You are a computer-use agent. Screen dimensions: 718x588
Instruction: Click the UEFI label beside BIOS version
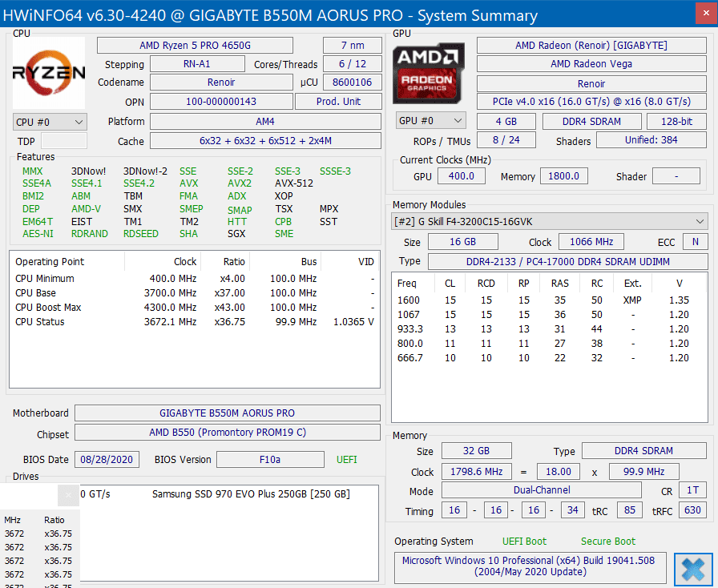coord(347,459)
